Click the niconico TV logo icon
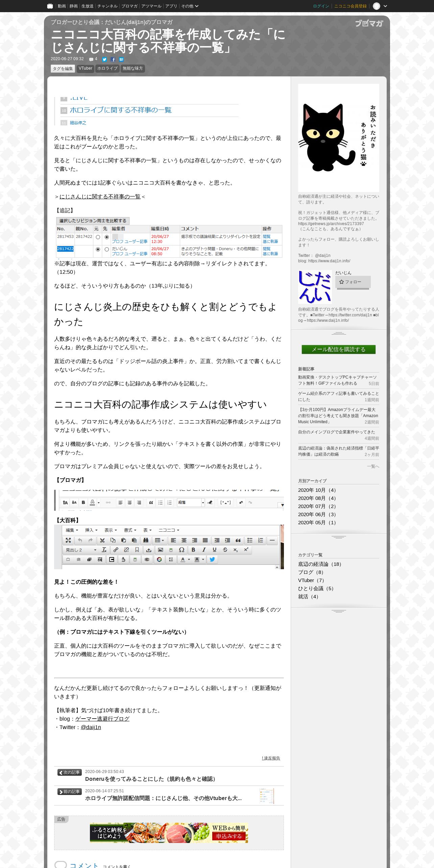Screen dimensions: 434x868 coord(50,6)
